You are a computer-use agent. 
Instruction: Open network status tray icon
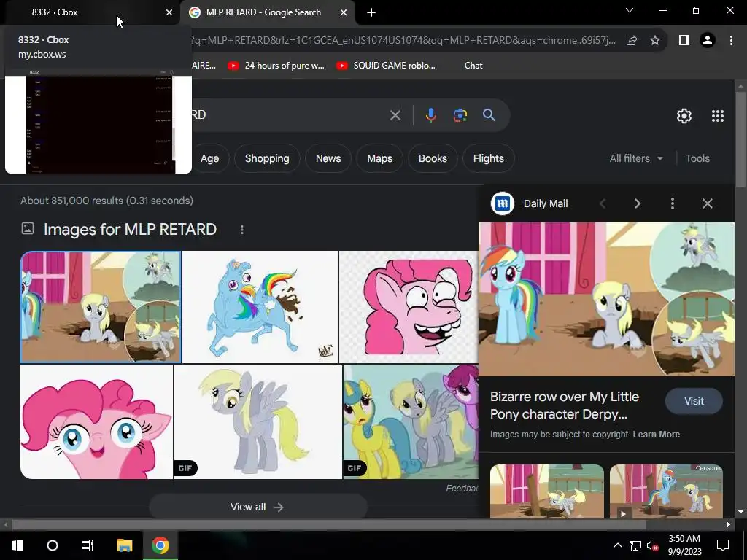coord(635,545)
